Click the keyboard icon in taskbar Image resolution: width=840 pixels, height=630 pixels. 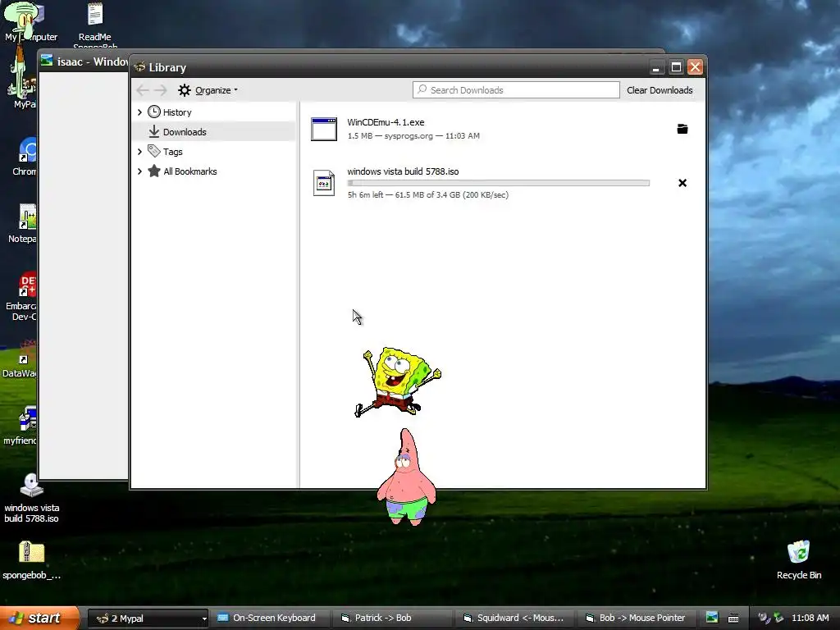click(x=733, y=619)
